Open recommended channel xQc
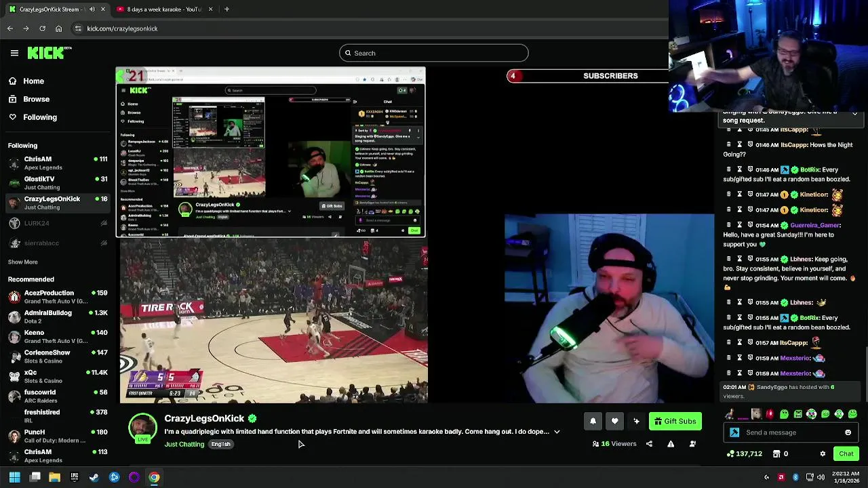 (58, 377)
